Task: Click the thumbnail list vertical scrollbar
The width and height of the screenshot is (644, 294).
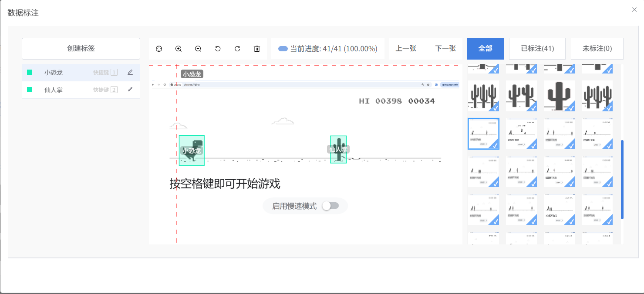Action: click(622, 179)
